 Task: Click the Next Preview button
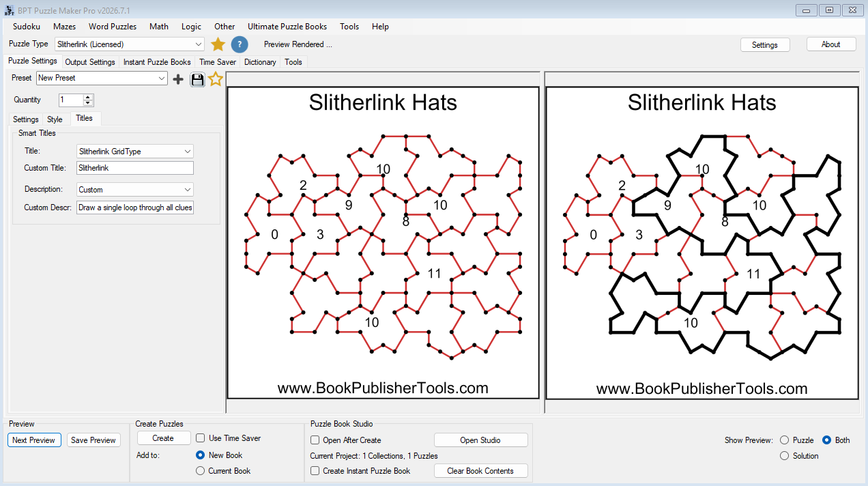click(35, 440)
